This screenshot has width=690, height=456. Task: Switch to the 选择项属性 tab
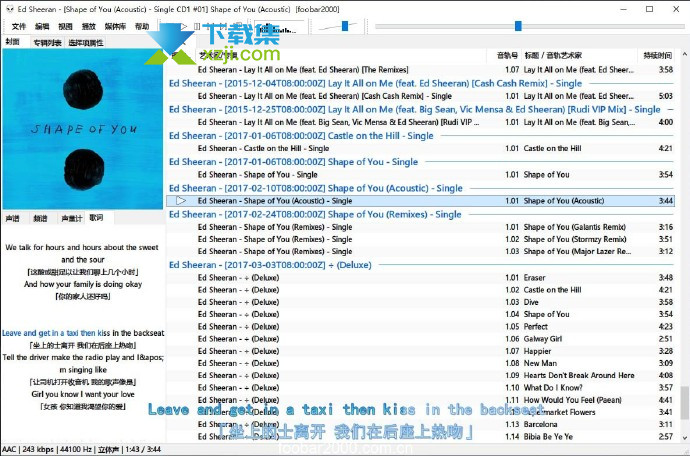(x=86, y=43)
